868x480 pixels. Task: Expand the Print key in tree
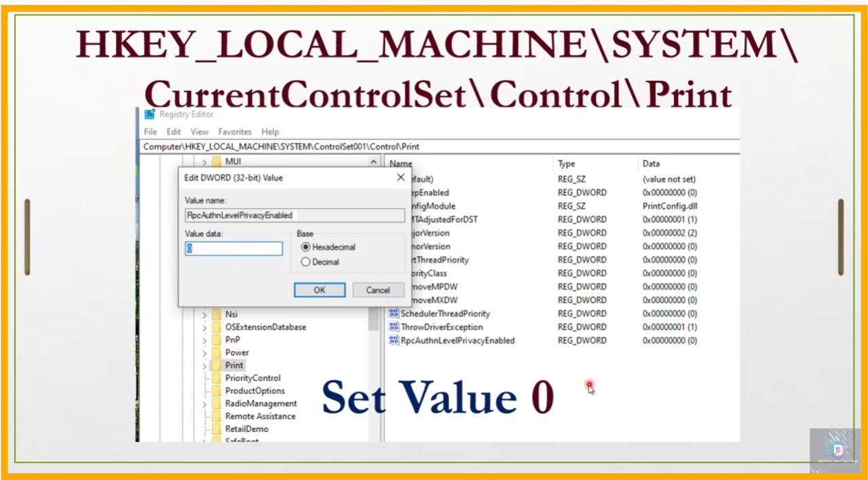point(204,365)
